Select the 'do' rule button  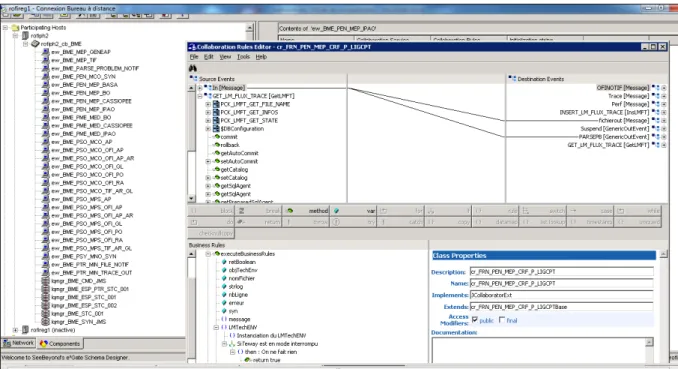[211, 222]
